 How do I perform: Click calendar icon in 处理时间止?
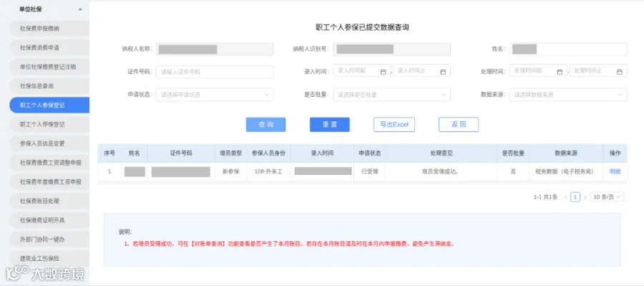pos(620,72)
